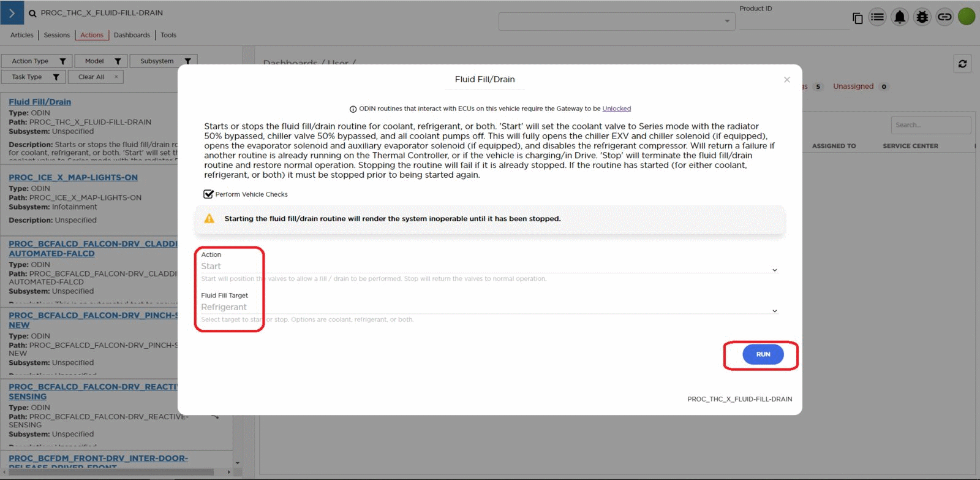This screenshot has height=480, width=980.
Task: Click the chain link icon
Action: pos(944,17)
